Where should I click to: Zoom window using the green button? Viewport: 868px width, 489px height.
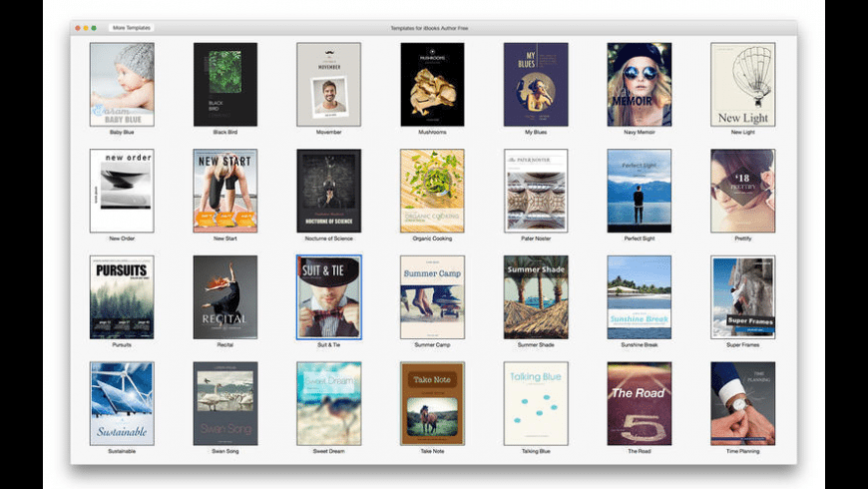point(94,28)
